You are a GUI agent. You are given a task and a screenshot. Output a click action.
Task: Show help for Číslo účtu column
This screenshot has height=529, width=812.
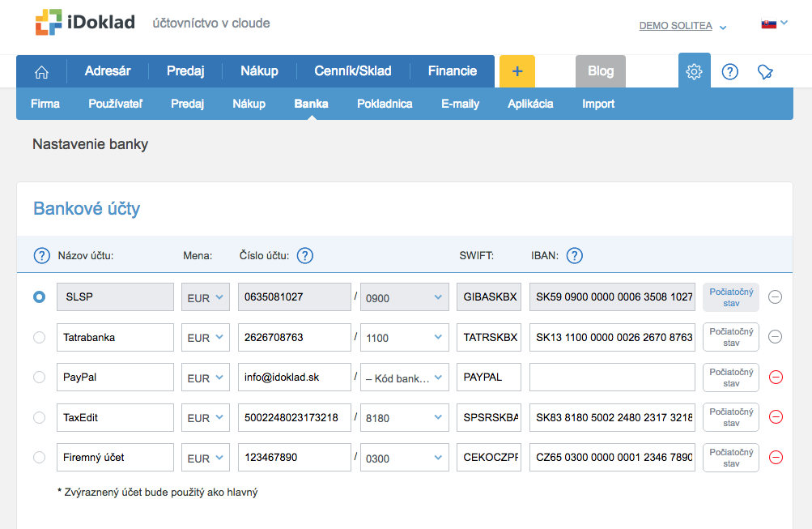click(x=304, y=256)
